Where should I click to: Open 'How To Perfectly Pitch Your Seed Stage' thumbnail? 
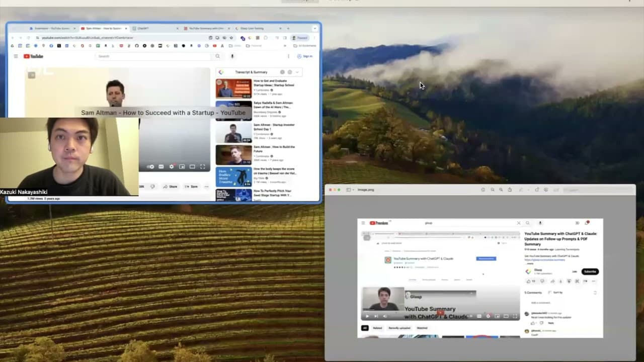click(234, 195)
